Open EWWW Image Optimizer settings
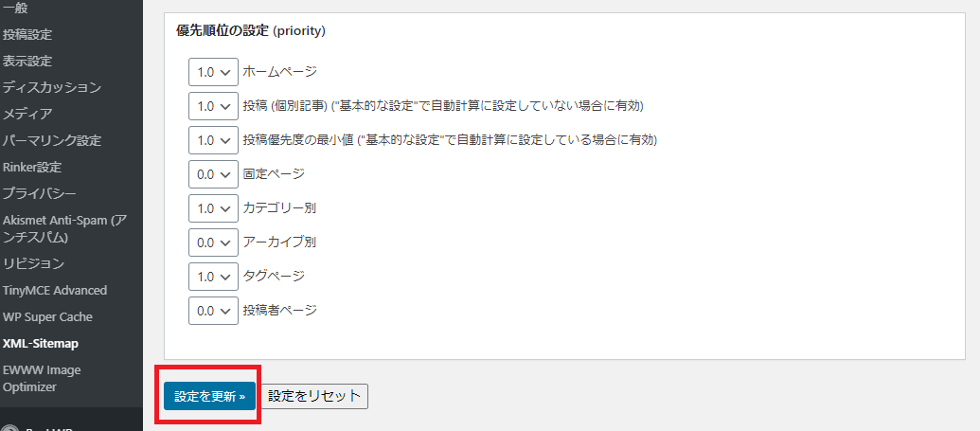980x431 pixels. point(42,379)
